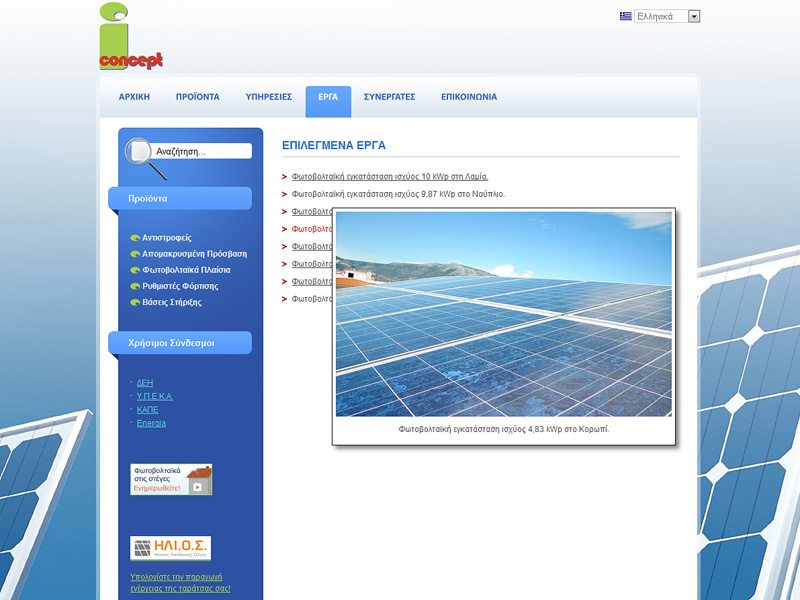Follow the Υ.Π.Ε.Κ.Α. useful link
The image size is (800, 600).
click(155, 396)
